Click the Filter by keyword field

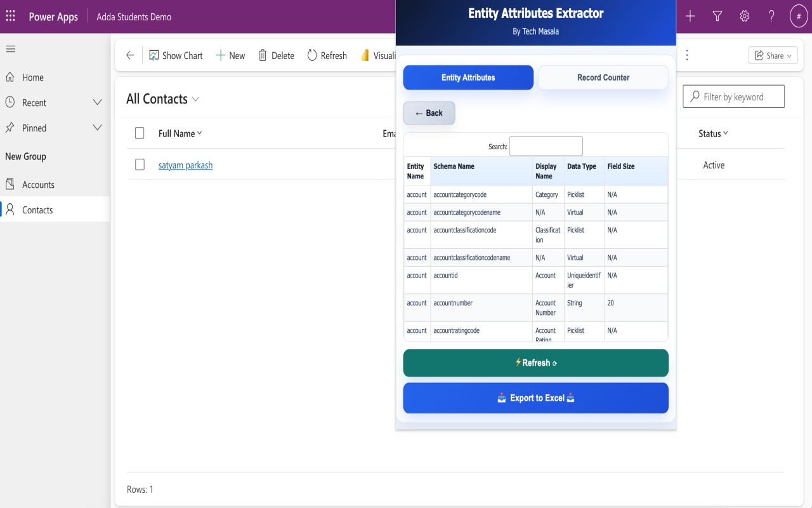click(x=733, y=97)
